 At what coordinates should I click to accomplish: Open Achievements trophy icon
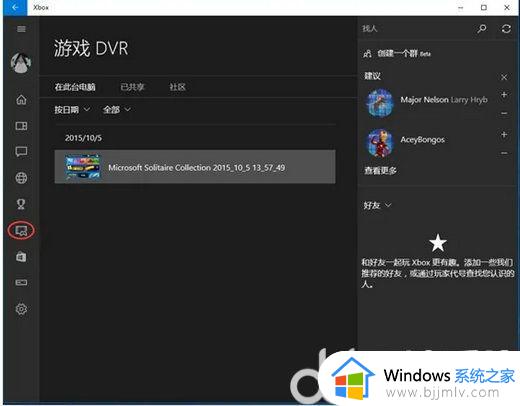point(21,204)
